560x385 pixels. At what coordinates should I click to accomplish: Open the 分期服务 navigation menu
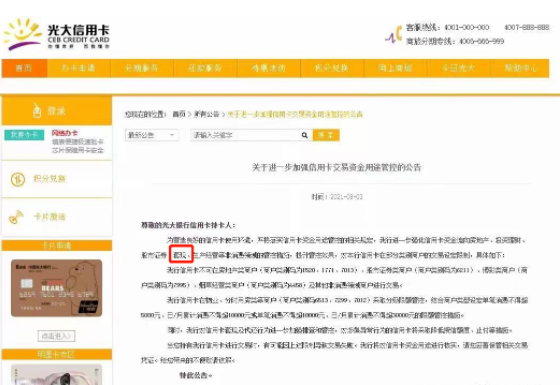[142, 68]
